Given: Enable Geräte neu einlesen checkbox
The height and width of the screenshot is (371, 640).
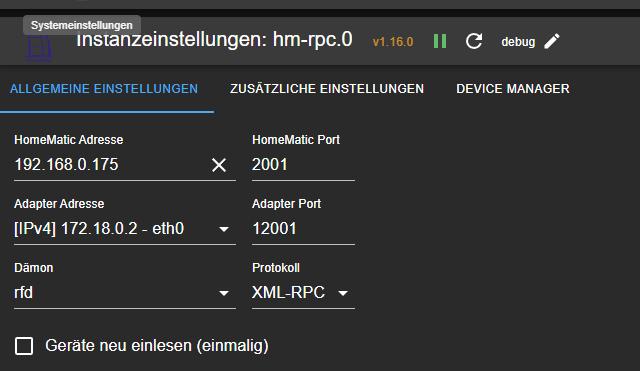Looking at the screenshot, I should click(24, 346).
